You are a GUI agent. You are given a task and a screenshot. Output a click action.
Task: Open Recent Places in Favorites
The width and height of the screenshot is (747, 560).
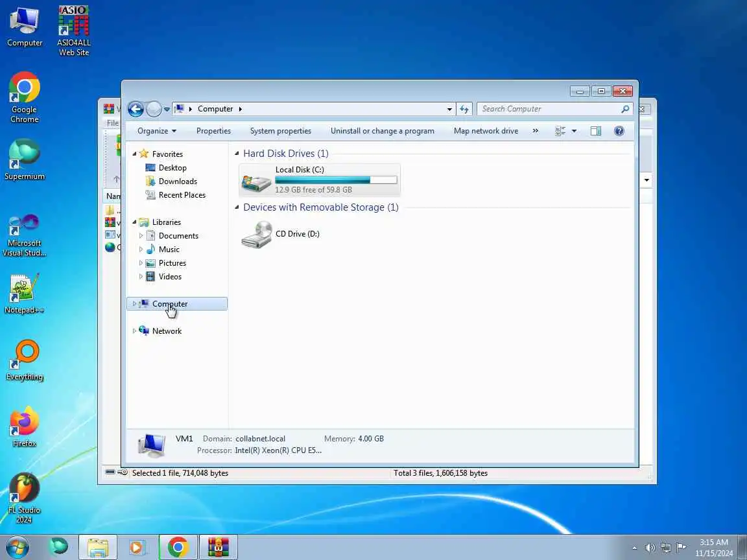point(182,195)
